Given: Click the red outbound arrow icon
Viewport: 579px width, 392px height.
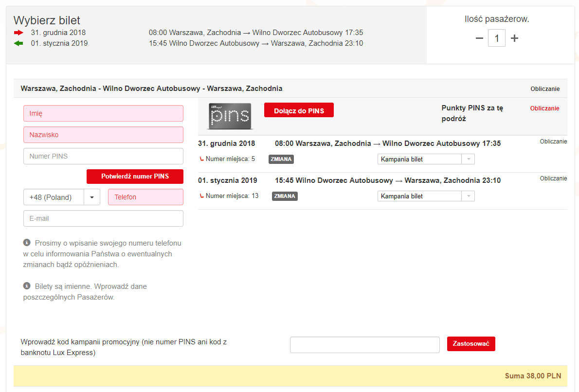Looking at the screenshot, I should coord(18,33).
